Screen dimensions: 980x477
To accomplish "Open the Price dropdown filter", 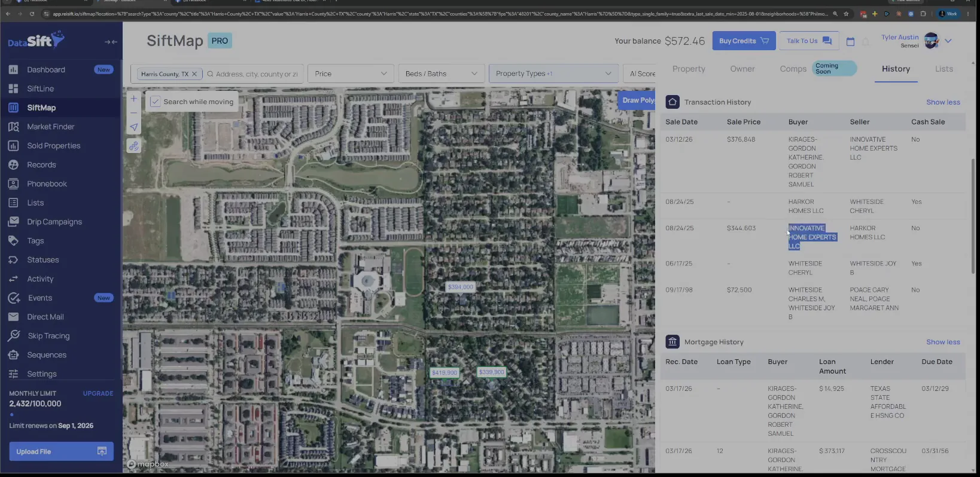I will (x=351, y=74).
